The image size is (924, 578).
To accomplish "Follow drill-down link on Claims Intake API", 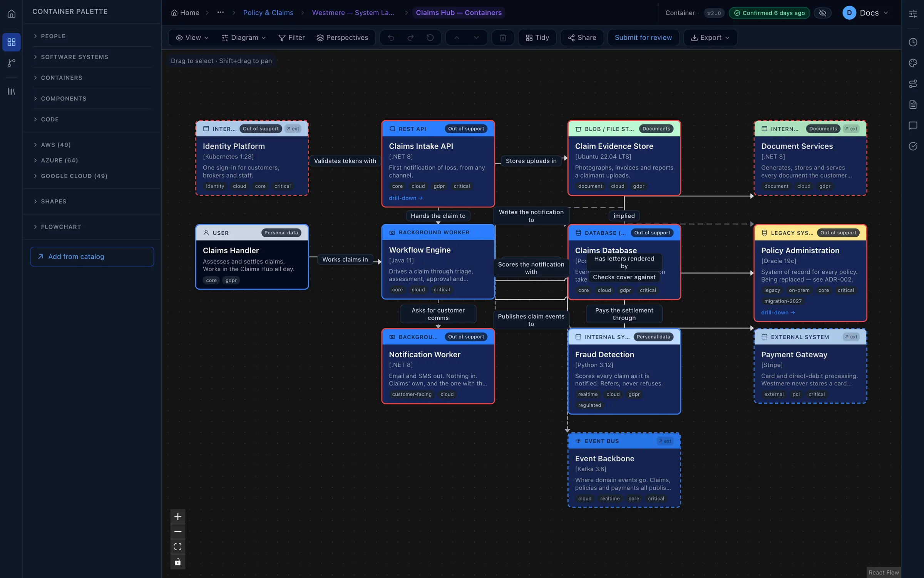I will (x=406, y=198).
